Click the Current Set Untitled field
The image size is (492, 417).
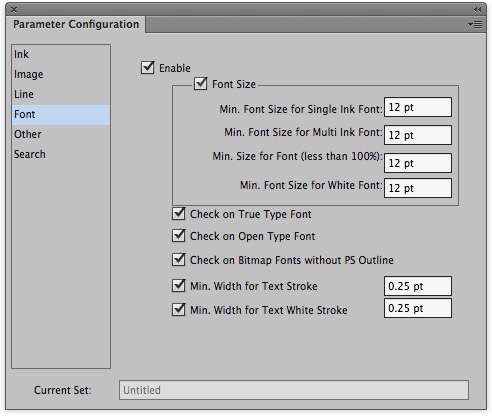tap(294, 390)
